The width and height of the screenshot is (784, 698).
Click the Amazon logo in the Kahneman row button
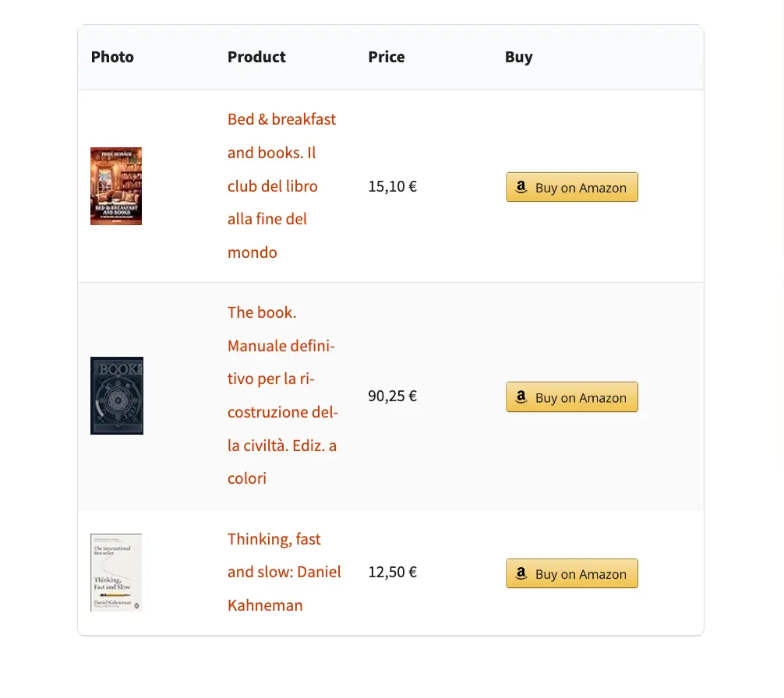tap(521, 573)
